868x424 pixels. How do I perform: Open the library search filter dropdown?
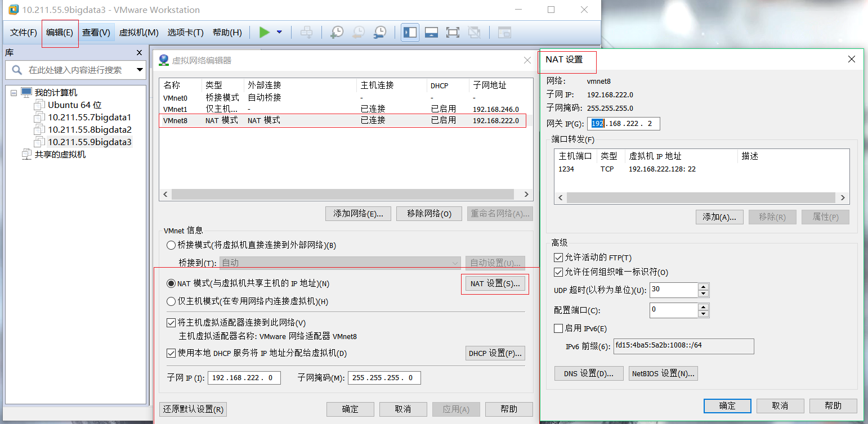[139, 71]
